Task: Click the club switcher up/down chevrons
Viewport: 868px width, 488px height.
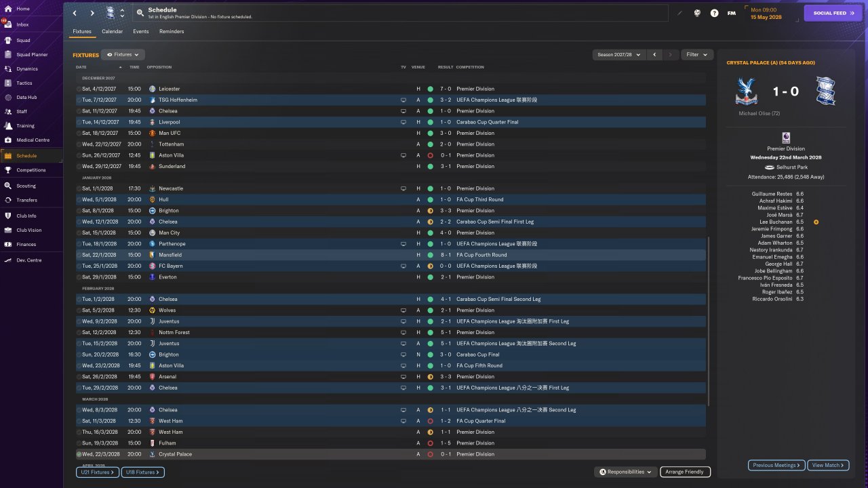Action: tap(122, 13)
